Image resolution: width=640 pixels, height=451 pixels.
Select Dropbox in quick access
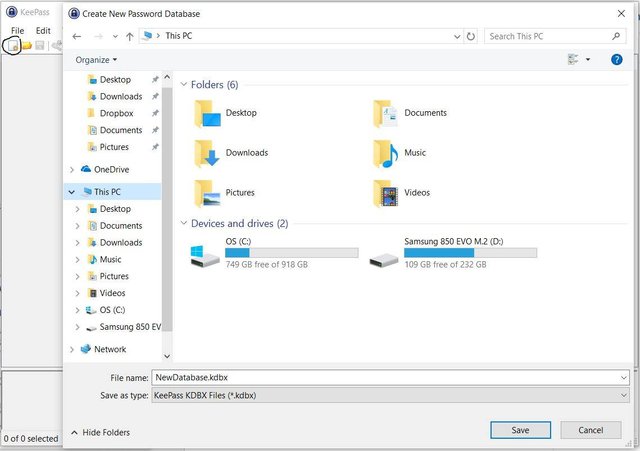[x=116, y=113]
